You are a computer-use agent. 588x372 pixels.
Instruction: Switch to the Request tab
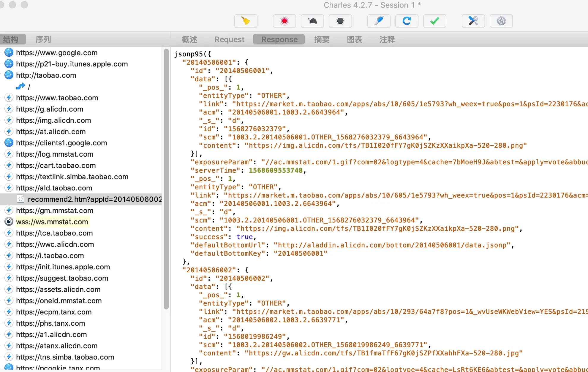pyautogui.click(x=229, y=39)
